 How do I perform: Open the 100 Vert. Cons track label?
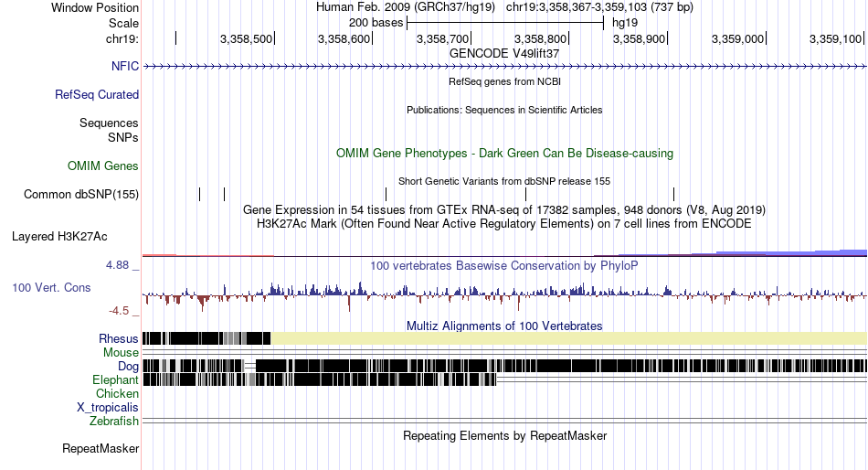[x=51, y=288]
